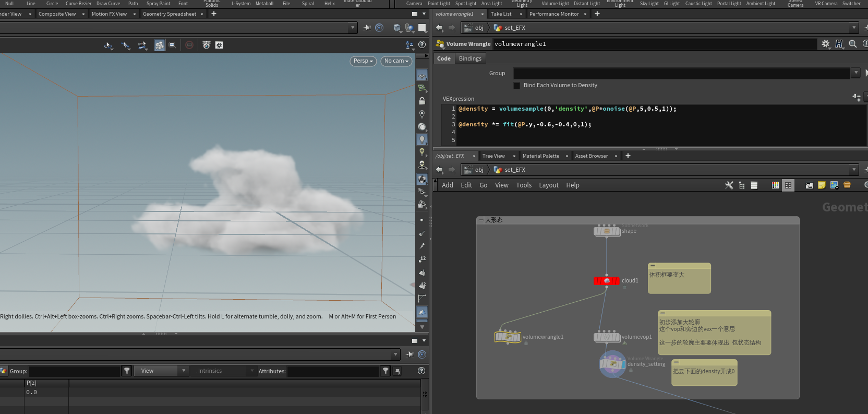The height and width of the screenshot is (414, 868).
Task: Open the Persp viewport dropdown
Action: click(x=363, y=61)
